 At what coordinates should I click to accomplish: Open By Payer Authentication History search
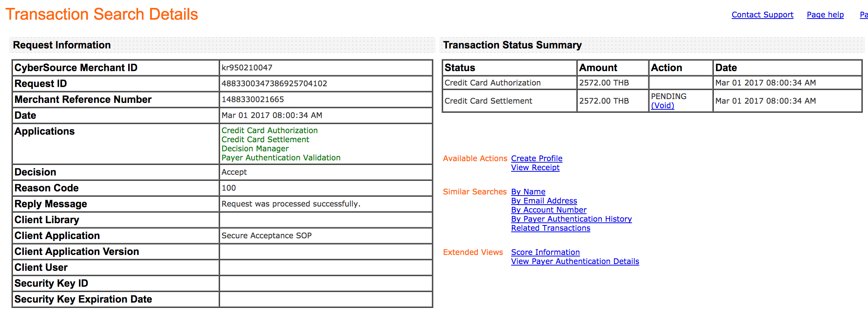tap(571, 219)
